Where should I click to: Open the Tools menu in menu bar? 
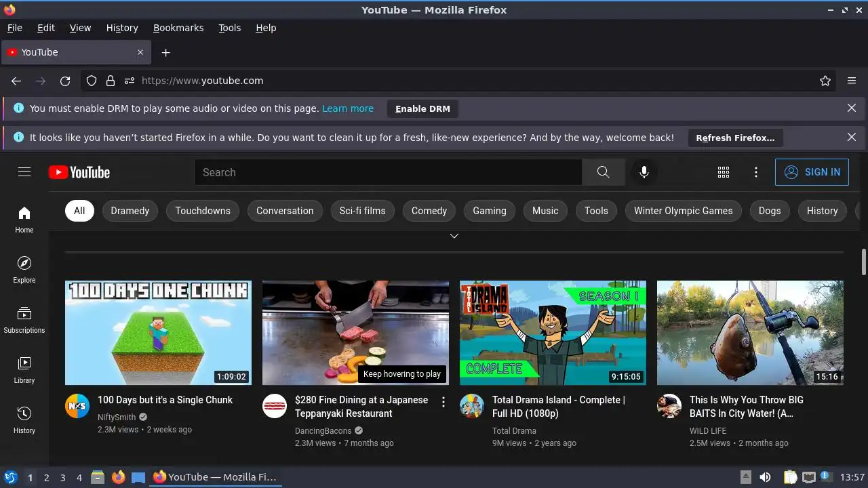point(229,28)
